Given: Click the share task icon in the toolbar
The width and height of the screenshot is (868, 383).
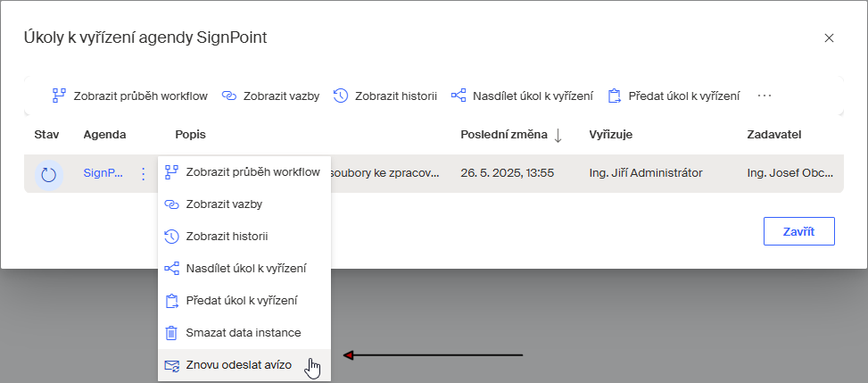Looking at the screenshot, I should click(459, 96).
